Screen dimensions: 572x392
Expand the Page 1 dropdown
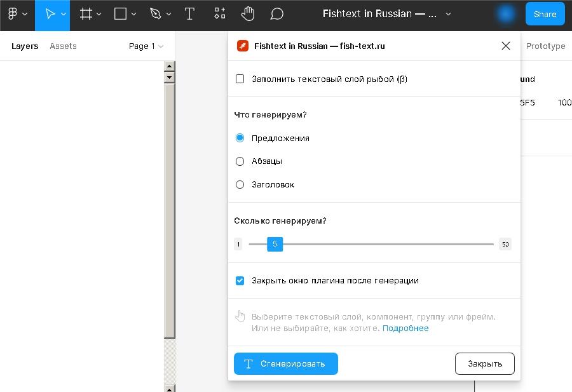pyautogui.click(x=146, y=46)
